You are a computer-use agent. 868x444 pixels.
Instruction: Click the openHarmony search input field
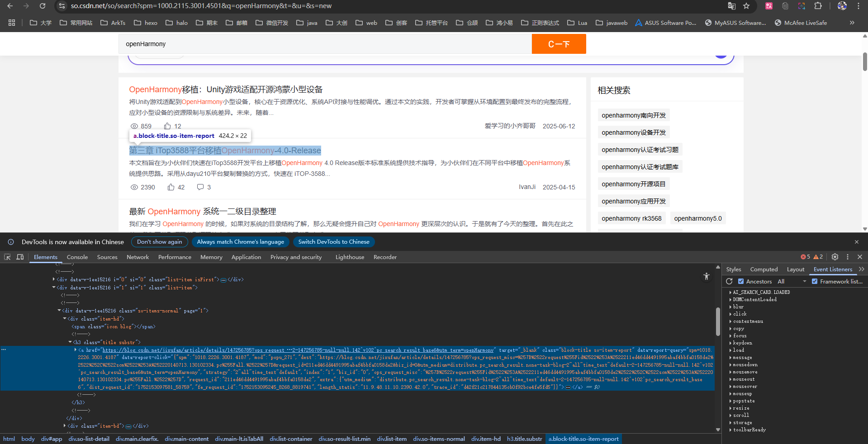coord(326,44)
